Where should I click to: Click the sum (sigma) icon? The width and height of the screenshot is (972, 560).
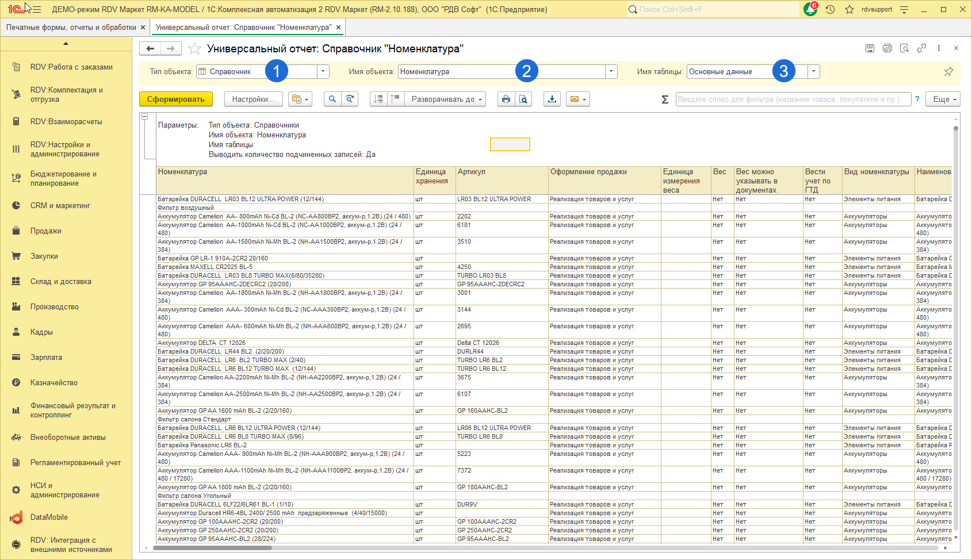point(665,99)
